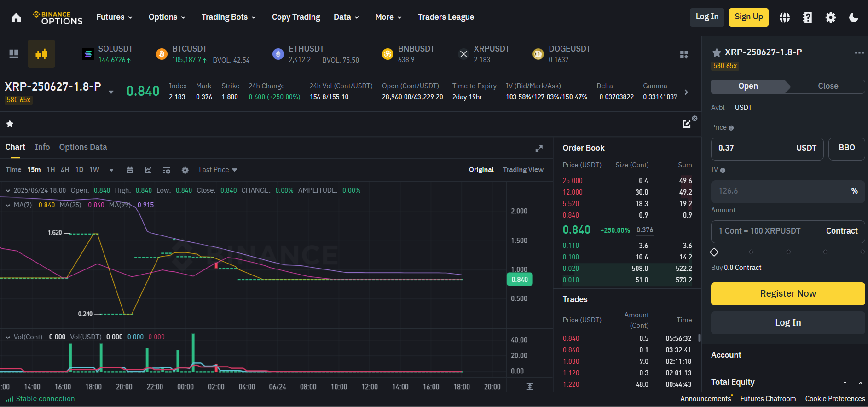868x407 pixels.
Task: Select the DOGEUSDT ticker
Action: coord(561,54)
